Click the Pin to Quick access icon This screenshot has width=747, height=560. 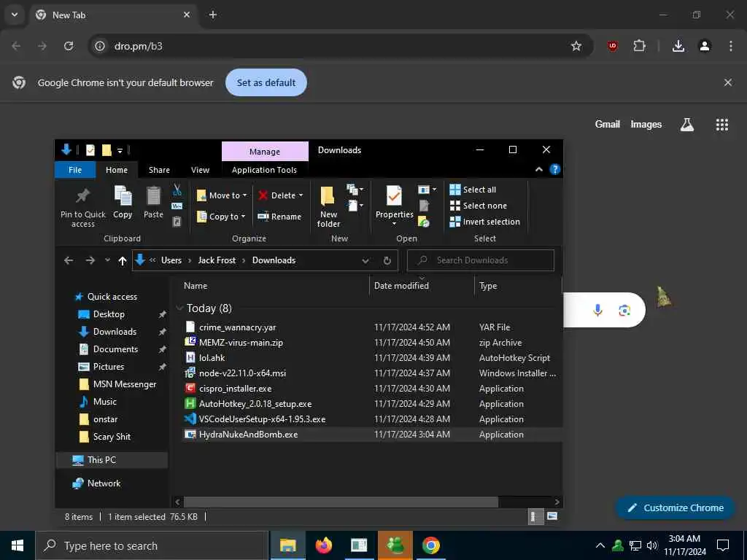point(83,195)
